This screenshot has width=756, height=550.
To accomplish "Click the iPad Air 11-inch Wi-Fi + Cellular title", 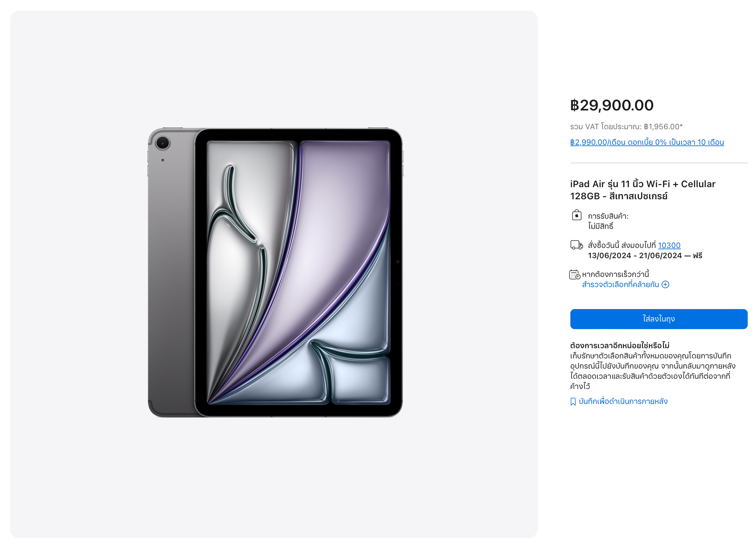I will 643,190.
